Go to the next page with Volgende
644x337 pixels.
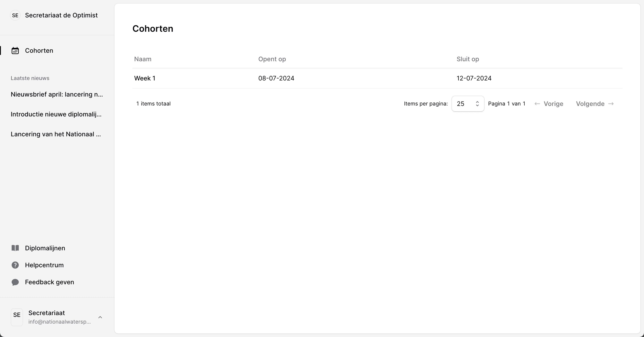[595, 104]
